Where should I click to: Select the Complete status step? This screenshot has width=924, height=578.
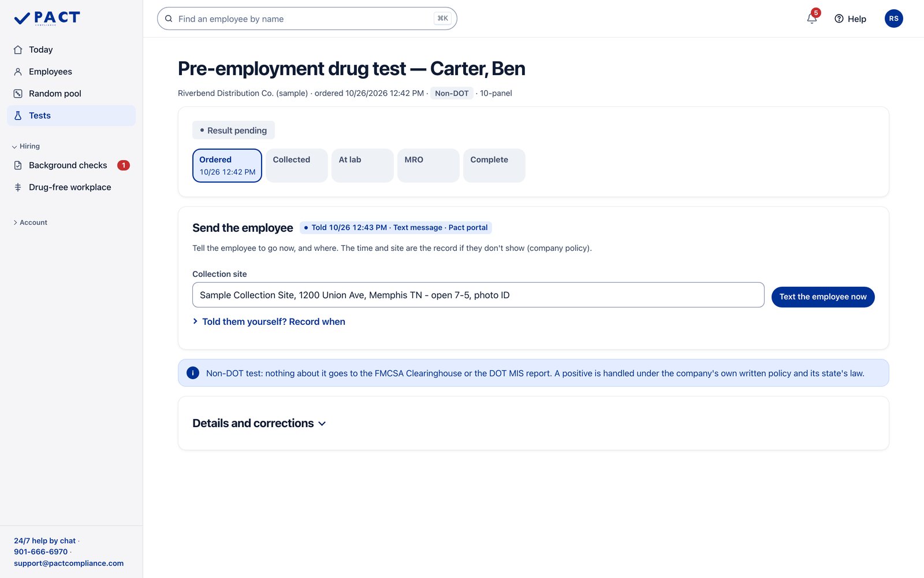[x=494, y=165]
